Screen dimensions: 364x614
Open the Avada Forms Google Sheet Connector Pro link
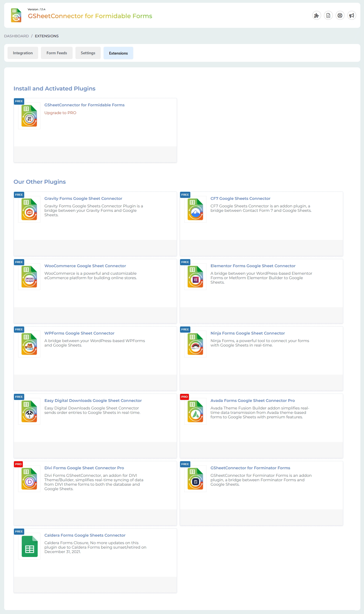[x=253, y=401]
